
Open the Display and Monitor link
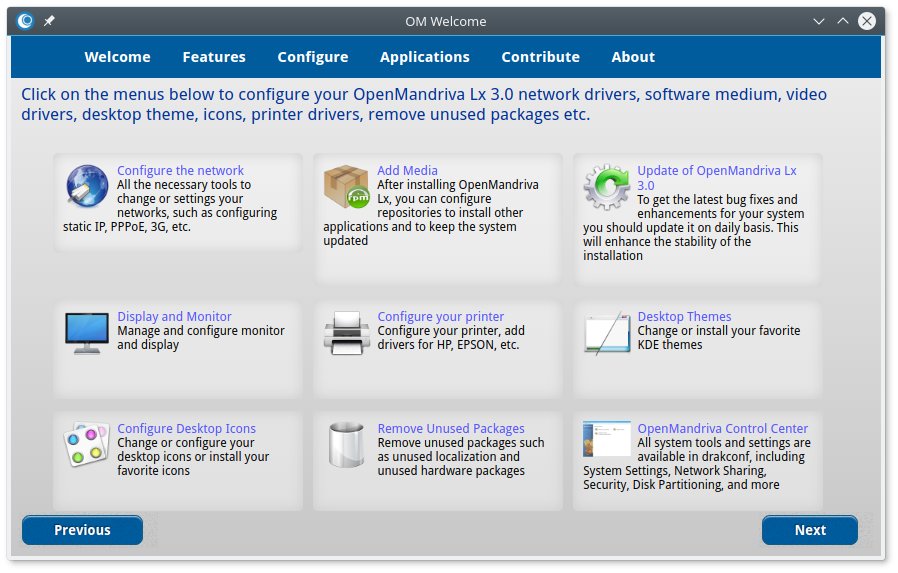click(x=175, y=317)
